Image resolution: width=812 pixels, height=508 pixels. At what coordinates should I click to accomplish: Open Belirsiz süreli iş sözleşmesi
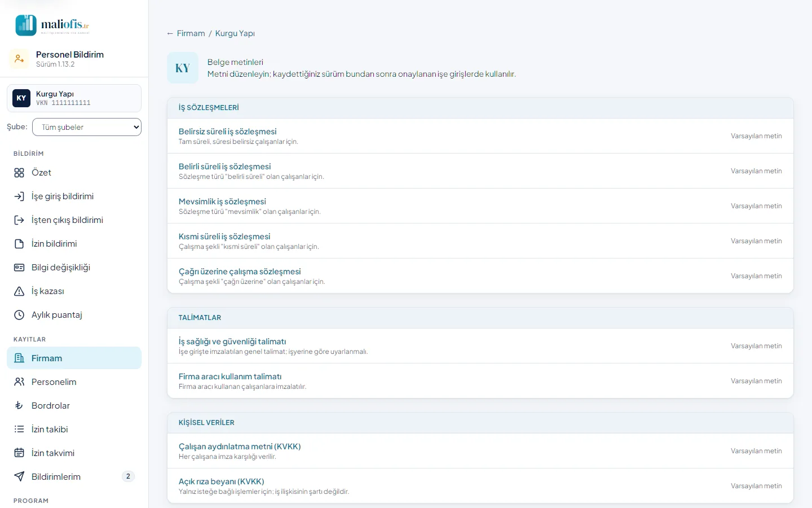480,136
